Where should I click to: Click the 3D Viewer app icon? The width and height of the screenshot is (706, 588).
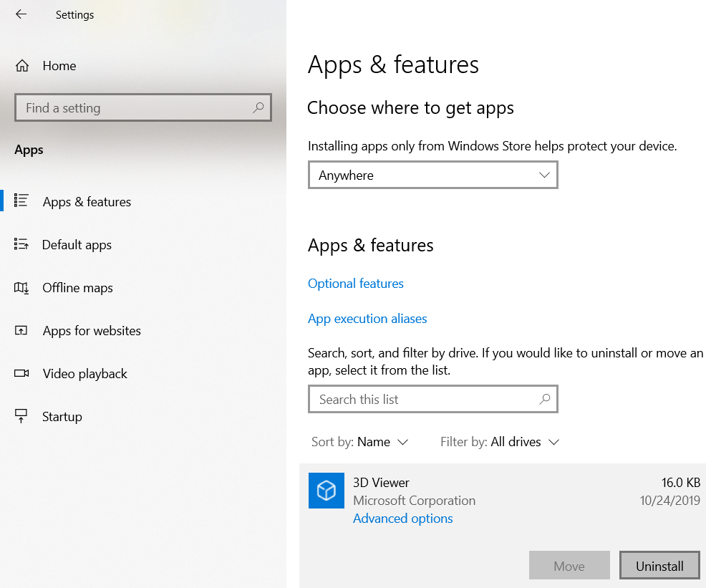327,491
